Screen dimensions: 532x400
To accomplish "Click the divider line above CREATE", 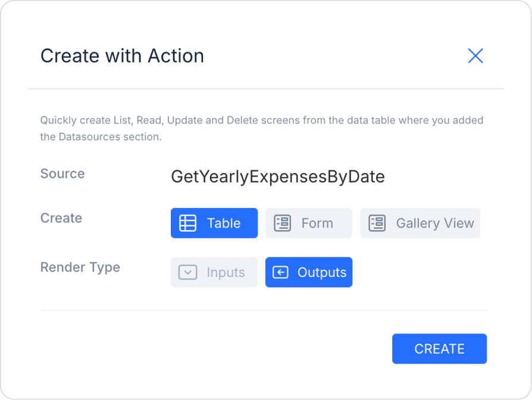I will 263,310.
